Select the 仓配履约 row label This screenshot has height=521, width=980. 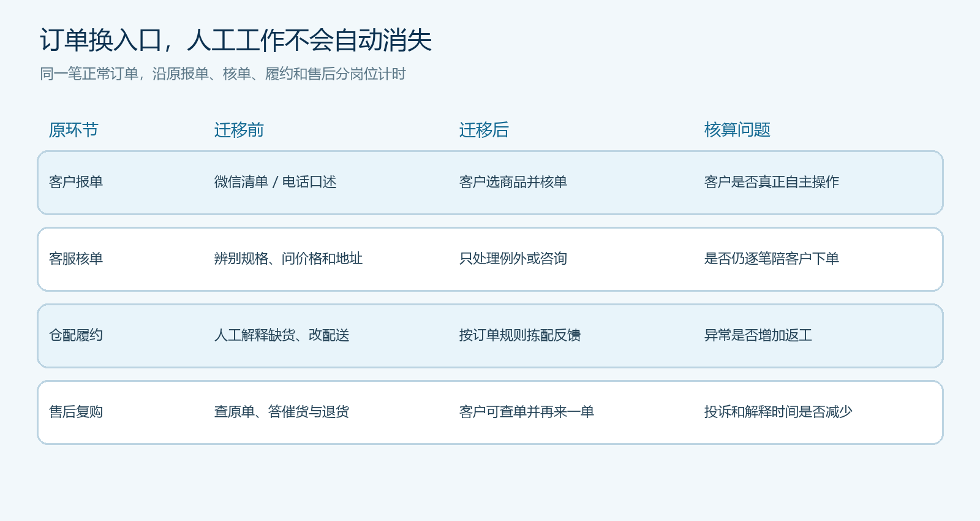[x=76, y=335]
